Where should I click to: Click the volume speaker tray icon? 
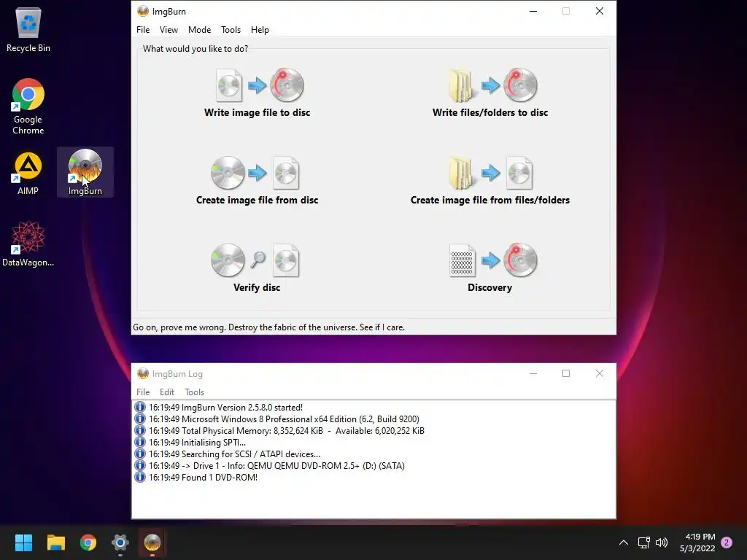(662, 542)
